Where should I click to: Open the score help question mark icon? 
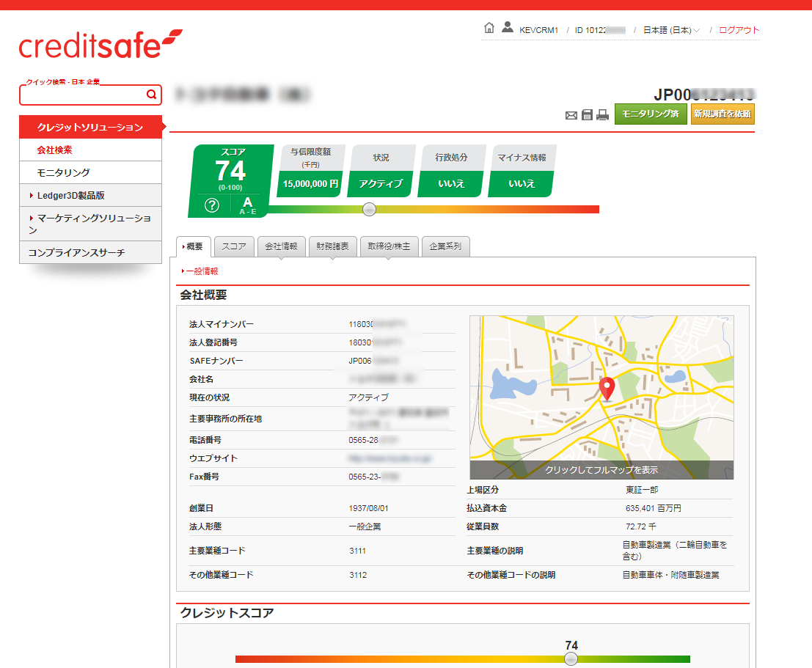(x=211, y=205)
